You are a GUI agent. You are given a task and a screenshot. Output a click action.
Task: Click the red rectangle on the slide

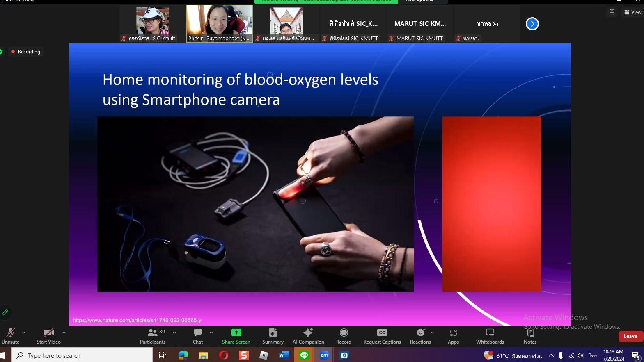click(x=491, y=204)
